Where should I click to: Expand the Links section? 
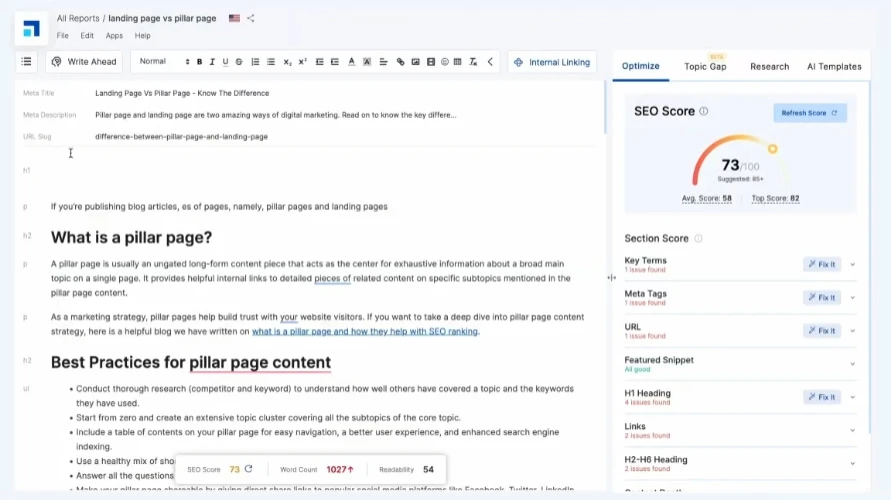[x=852, y=431]
